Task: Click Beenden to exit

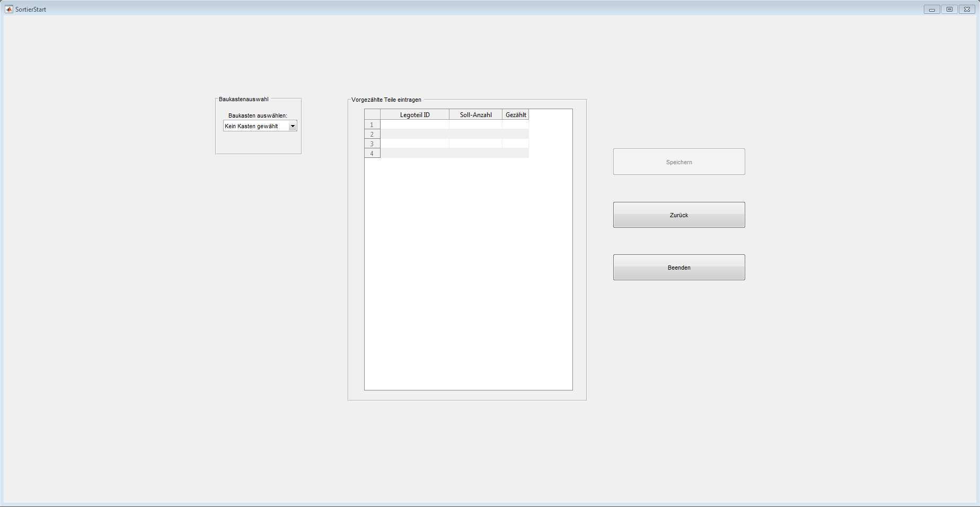Action: click(679, 268)
